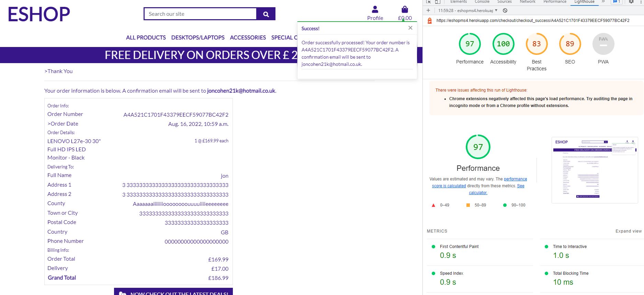The height and width of the screenshot is (295, 644).
Task: Focus the 'Search our site' field
Action: tap(200, 14)
